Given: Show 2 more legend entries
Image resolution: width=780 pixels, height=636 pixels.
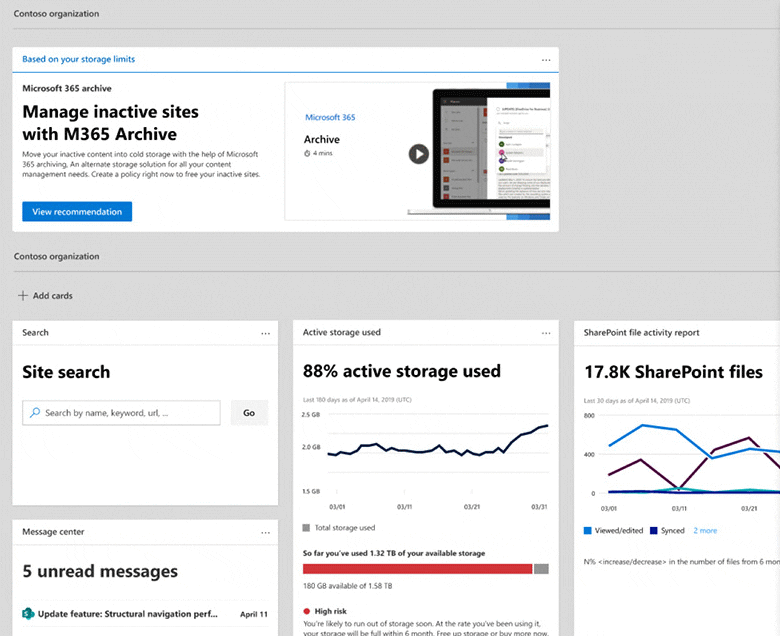Looking at the screenshot, I should [x=705, y=531].
